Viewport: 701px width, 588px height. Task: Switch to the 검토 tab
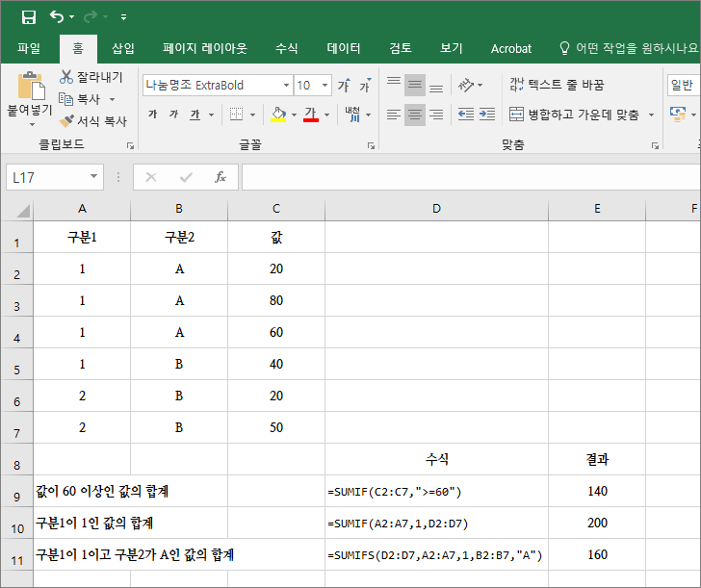click(401, 48)
